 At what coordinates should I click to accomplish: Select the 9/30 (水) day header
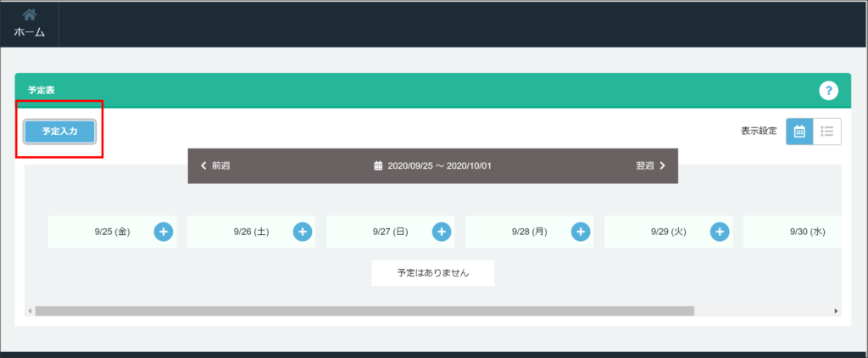click(x=793, y=232)
